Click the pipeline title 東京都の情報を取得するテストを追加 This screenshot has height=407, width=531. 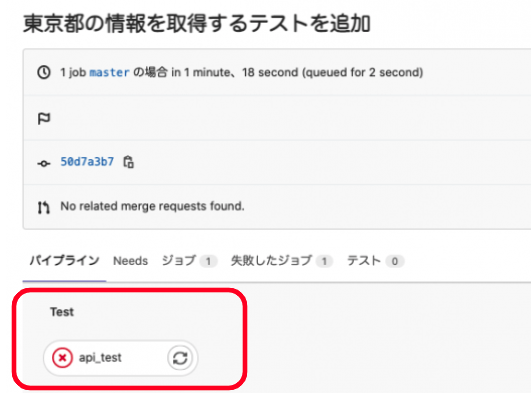click(197, 24)
